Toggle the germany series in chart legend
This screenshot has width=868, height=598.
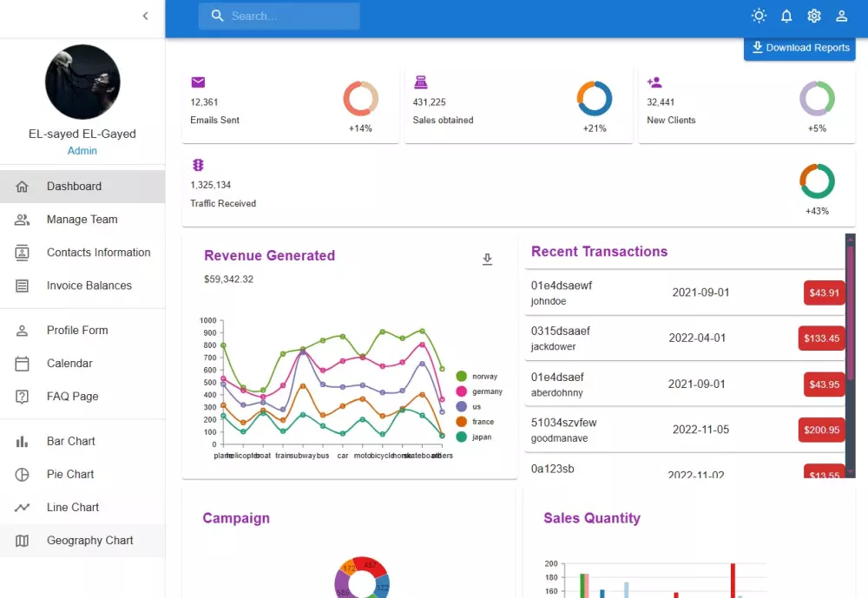(x=478, y=391)
